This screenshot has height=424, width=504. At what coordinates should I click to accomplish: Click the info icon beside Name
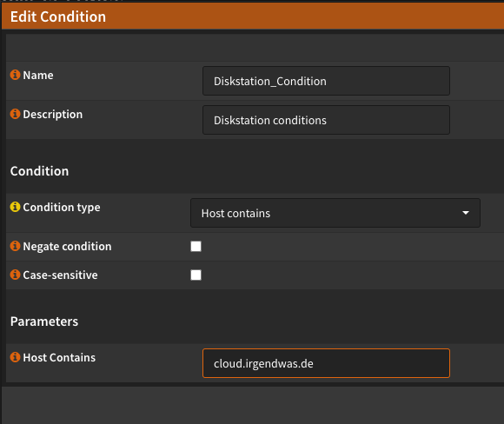pos(15,75)
